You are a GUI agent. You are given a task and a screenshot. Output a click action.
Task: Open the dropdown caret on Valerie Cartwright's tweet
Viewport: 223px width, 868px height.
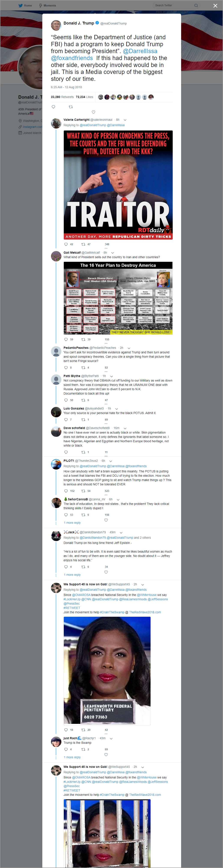[125, 120]
